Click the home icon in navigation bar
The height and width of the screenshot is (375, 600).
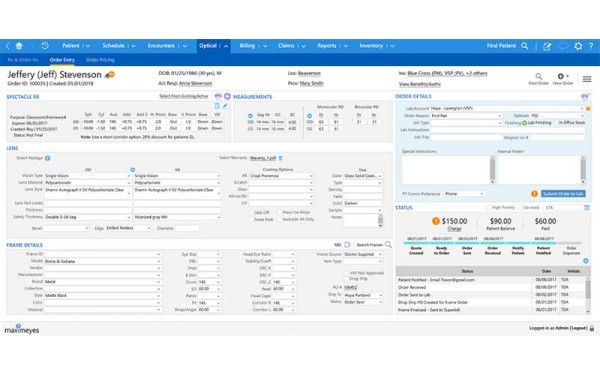point(19,46)
